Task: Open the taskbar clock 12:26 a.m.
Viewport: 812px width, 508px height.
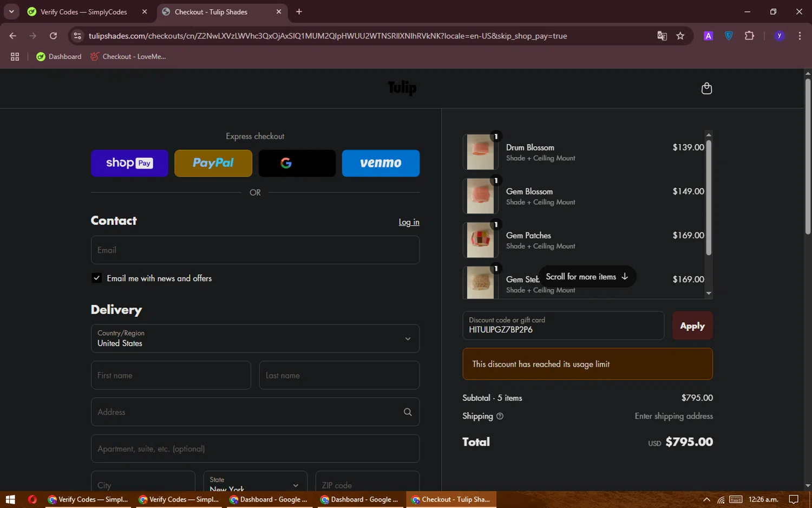Action: coord(763,499)
